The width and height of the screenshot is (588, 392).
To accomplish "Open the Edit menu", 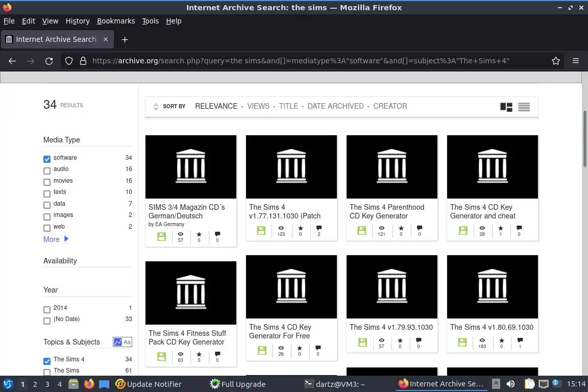I will pos(29,21).
